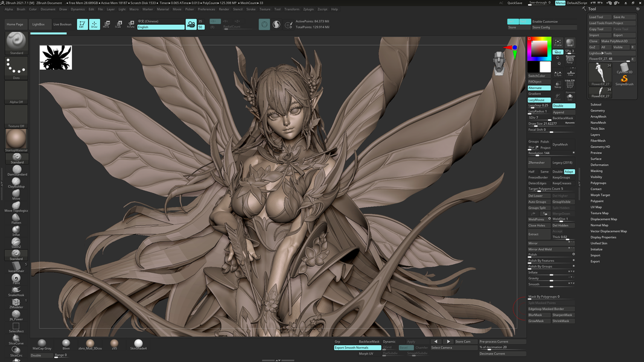
Task: Toggle the Alternate color option
Action: point(539,88)
